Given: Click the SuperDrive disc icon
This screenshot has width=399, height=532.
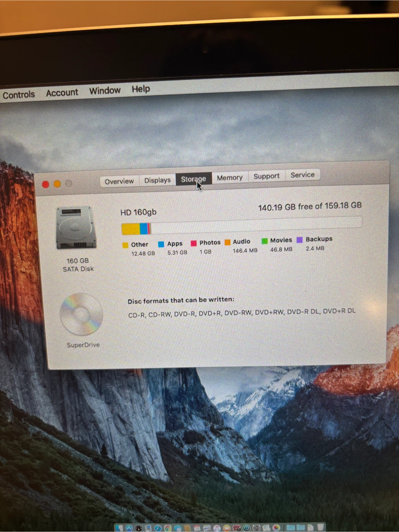Looking at the screenshot, I should coord(81,314).
